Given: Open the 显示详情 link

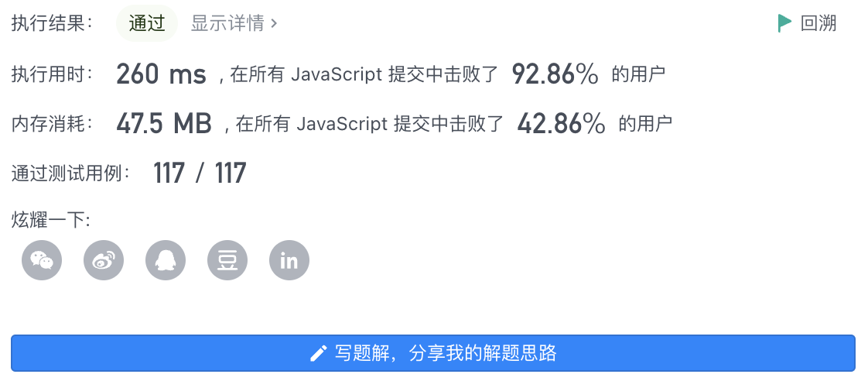Looking at the screenshot, I should pyautogui.click(x=234, y=23).
